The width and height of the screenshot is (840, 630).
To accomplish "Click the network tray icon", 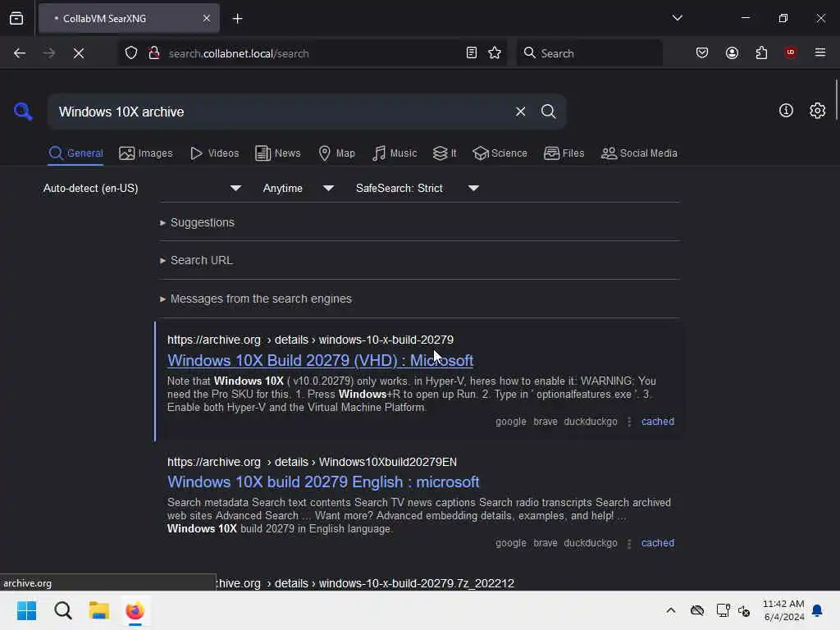I will 723,610.
